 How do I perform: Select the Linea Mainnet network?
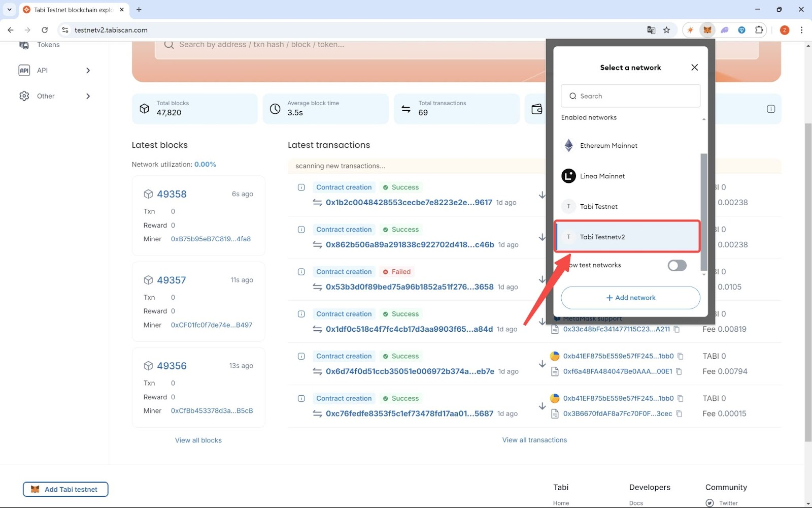[x=630, y=176]
